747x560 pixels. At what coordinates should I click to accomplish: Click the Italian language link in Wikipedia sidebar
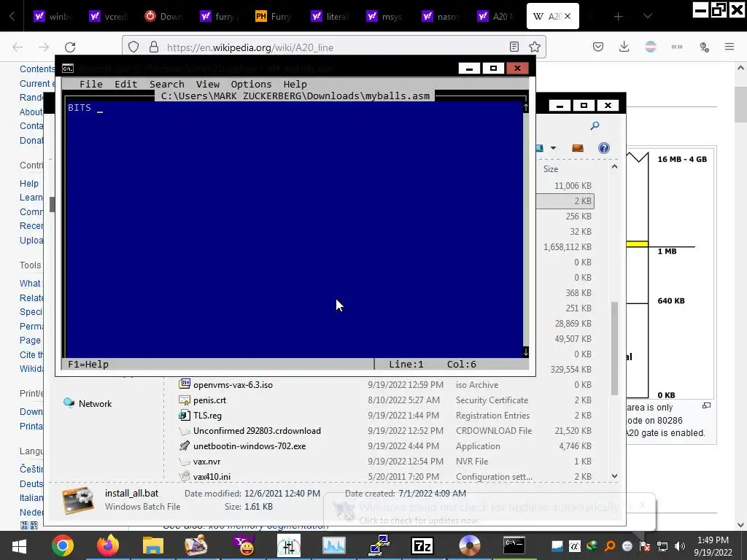(x=31, y=497)
